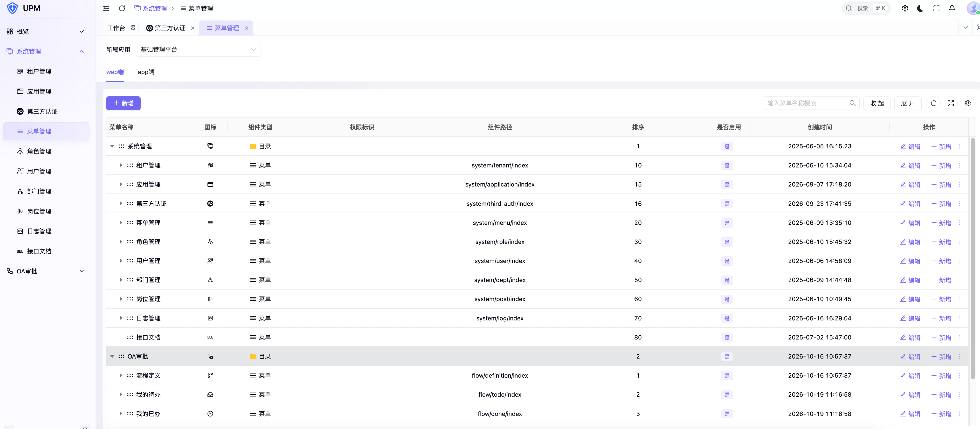This screenshot has height=429, width=980.
Task: Click the UPM shield logo
Action: tap(13, 8)
